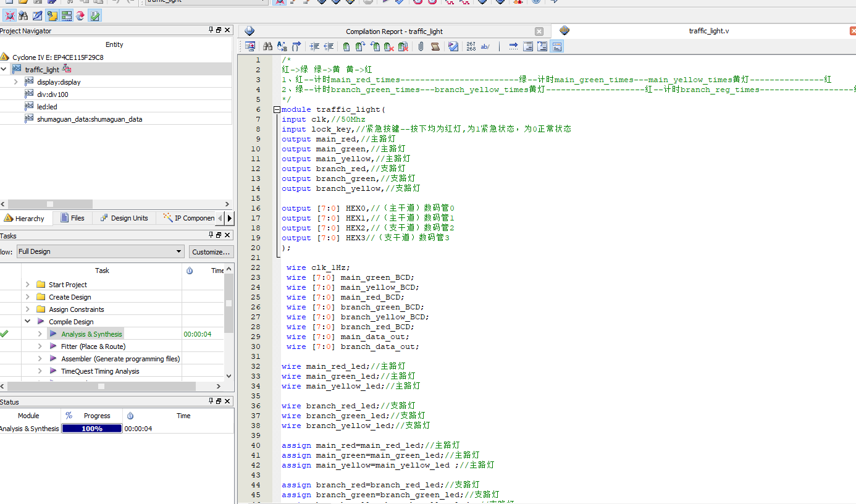Toggle line number display in the editor

471,46
